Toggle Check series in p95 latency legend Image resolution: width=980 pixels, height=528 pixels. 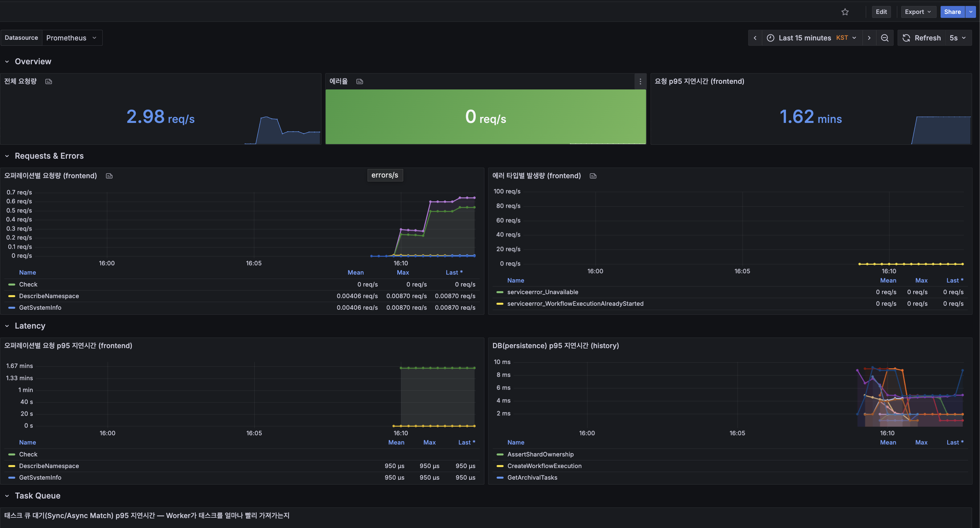pos(28,454)
